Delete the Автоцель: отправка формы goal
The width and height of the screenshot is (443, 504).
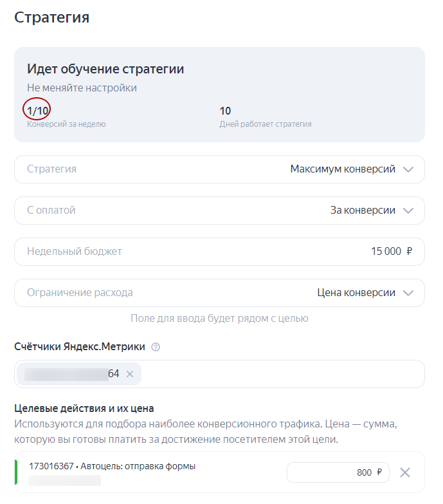pyautogui.click(x=405, y=472)
